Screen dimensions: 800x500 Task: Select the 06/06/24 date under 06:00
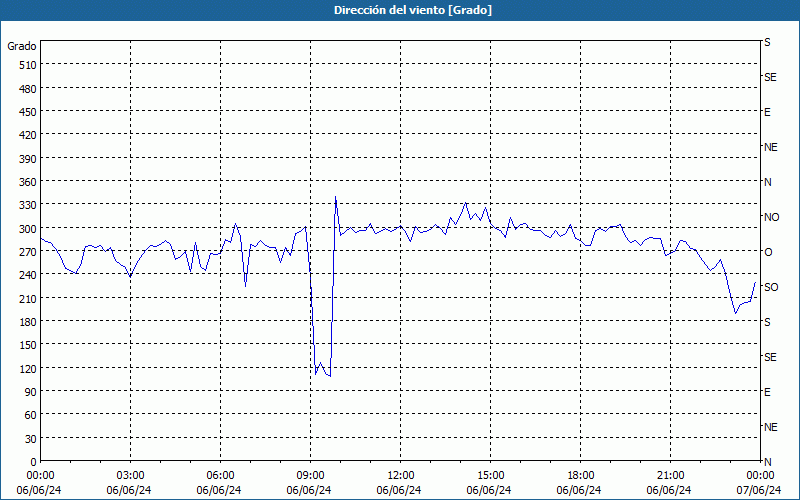pyautogui.click(x=219, y=490)
